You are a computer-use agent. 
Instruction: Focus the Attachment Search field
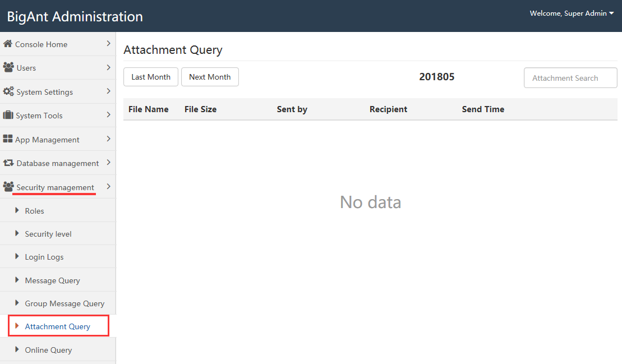[x=570, y=78]
